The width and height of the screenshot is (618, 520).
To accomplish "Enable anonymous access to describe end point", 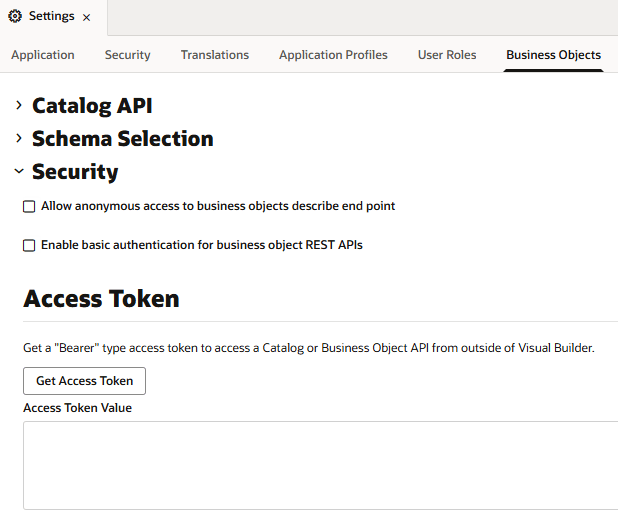I will [29, 207].
